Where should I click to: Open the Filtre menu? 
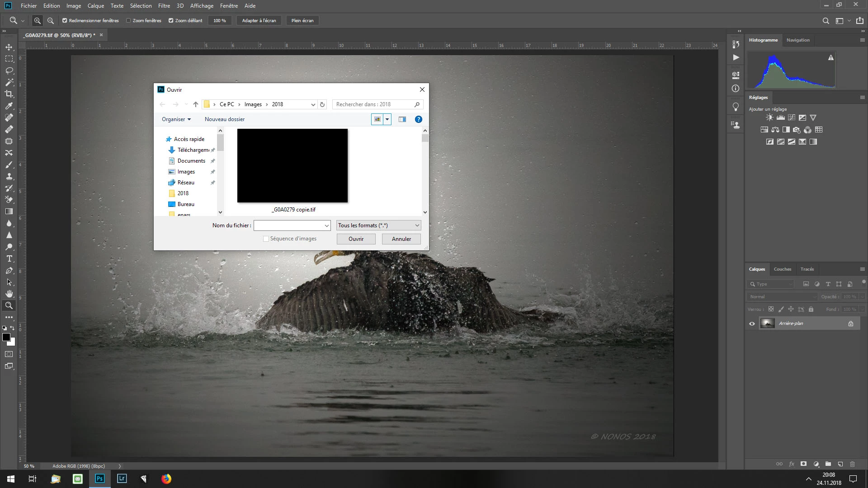pos(164,6)
